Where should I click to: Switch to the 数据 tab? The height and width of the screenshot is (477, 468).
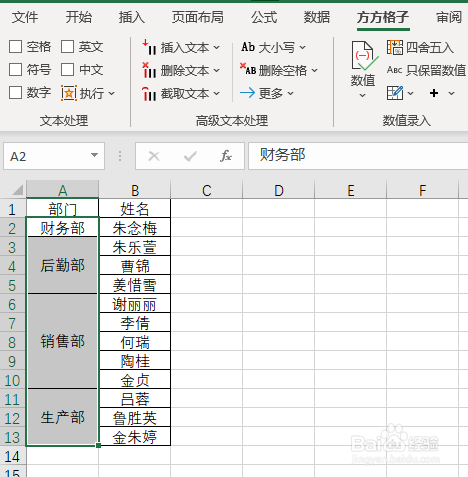tap(317, 17)
